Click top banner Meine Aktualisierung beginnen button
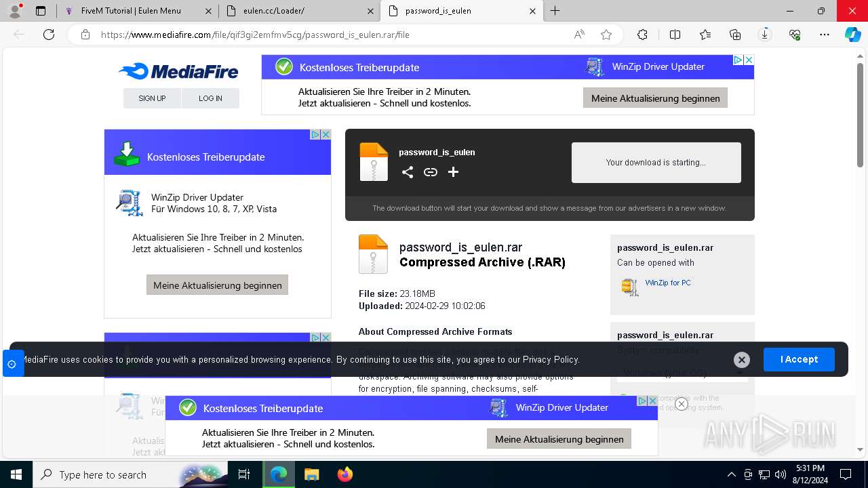Image resolution: width=868 pixels, height=488 pixels. pos(655,98)
